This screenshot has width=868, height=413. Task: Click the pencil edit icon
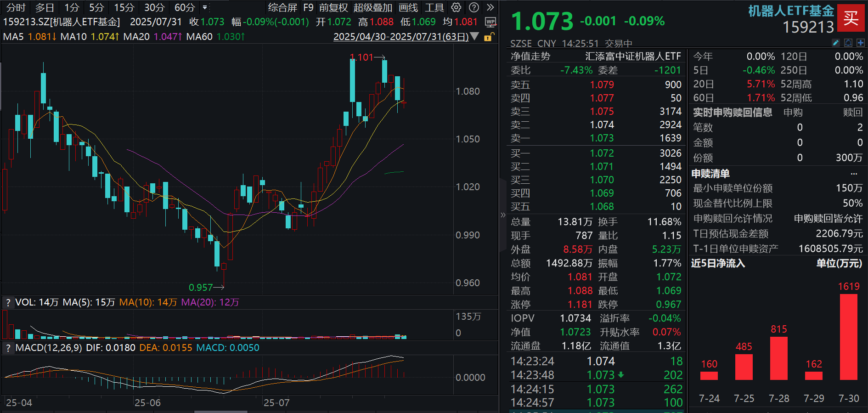[836, 43]
